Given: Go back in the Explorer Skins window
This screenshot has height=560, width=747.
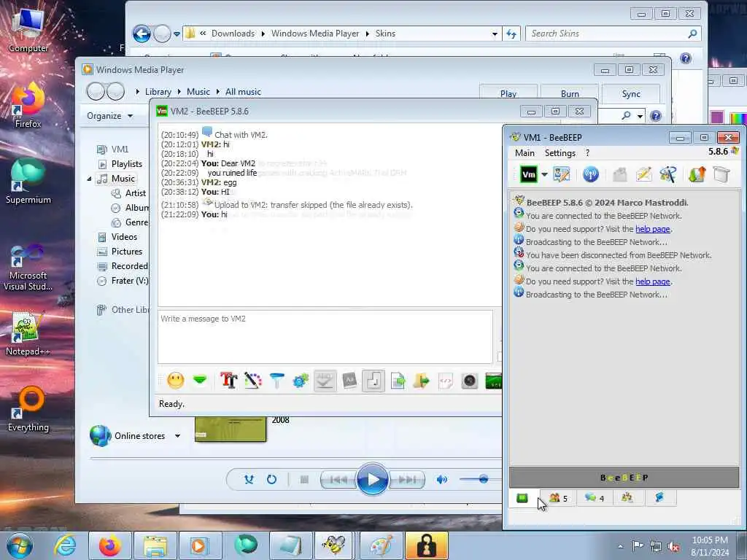Looking at the screenshot, I should coord(142,34).
